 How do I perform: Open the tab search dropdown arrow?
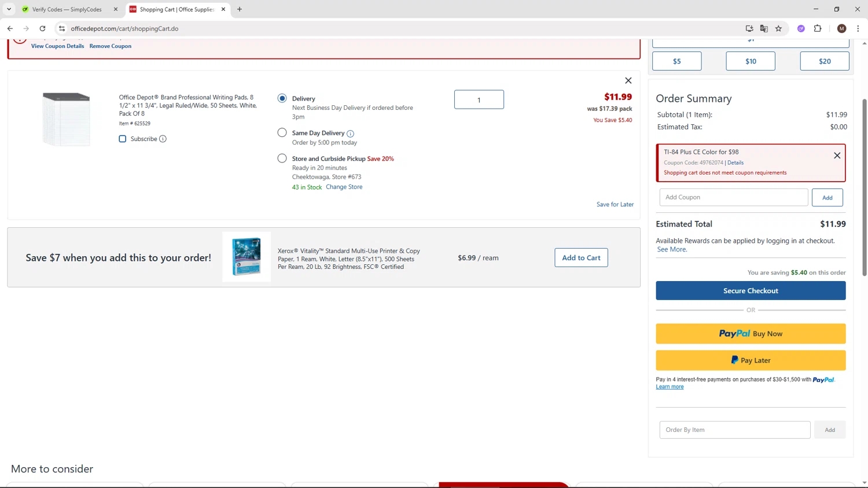point(9,9)
